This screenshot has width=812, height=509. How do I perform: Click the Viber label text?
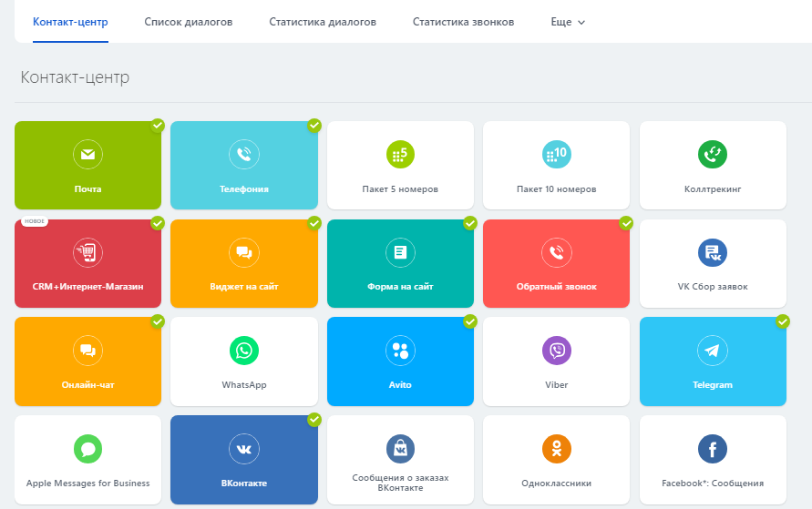(x=556, y=385)
